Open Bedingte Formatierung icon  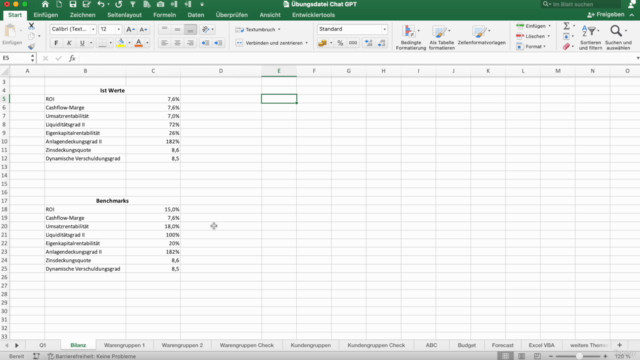coord(409,31)
